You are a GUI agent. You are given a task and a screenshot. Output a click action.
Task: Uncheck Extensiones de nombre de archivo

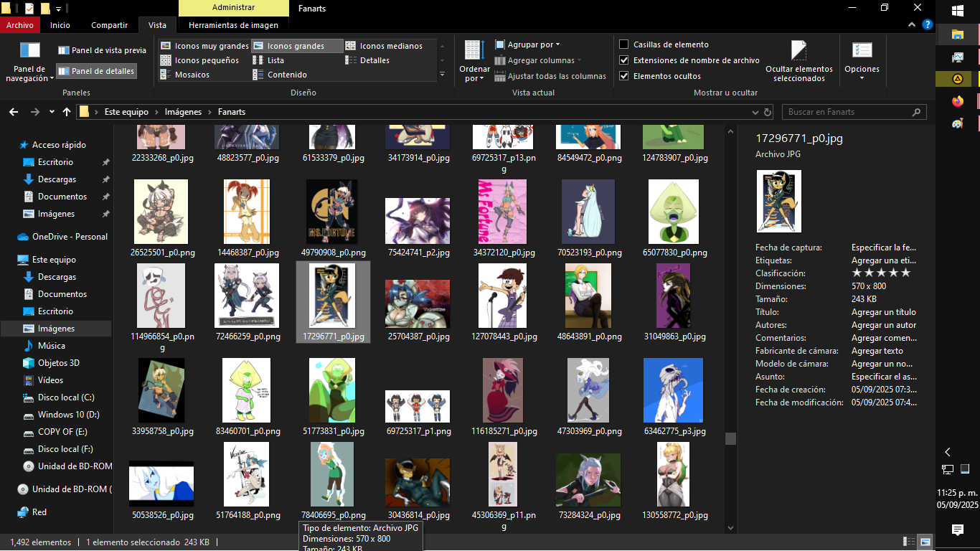pos(624,60)
